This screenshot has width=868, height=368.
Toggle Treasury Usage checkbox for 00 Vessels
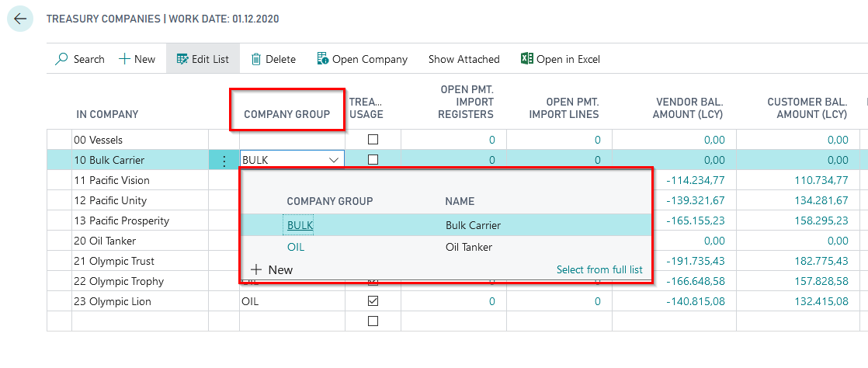pos(373,140)
